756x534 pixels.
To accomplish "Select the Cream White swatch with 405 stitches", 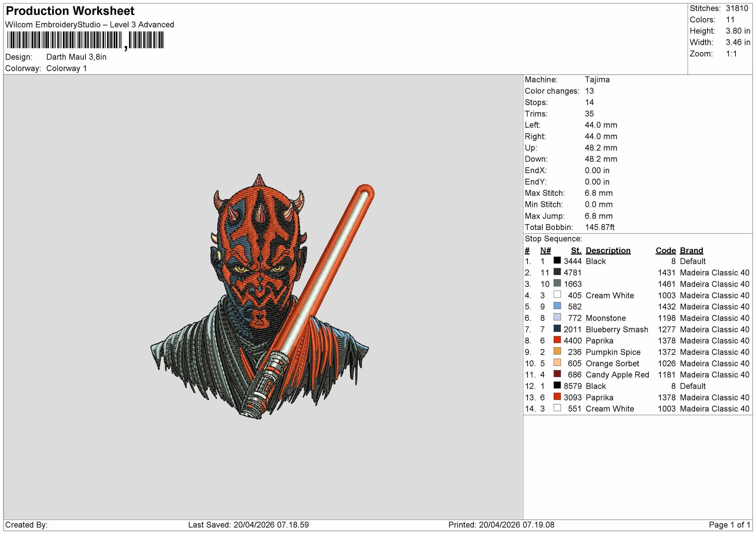I will point(557,295).
